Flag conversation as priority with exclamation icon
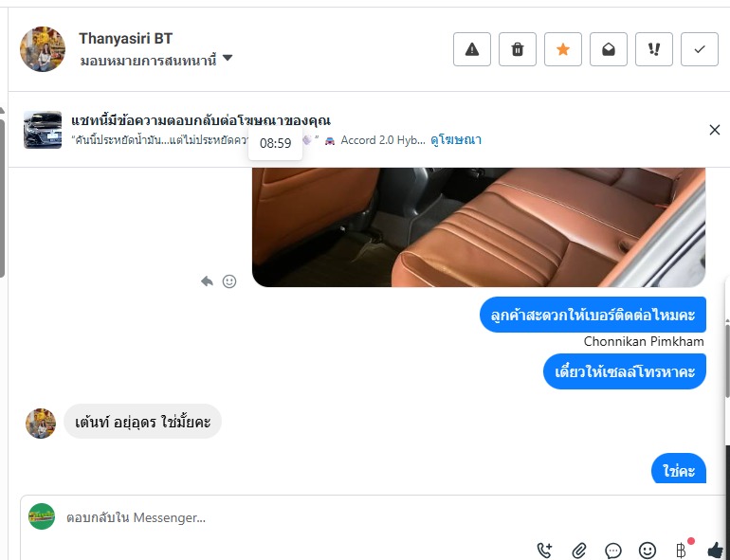Viewport: 730px width, 560px height. pyautogui.click(x=654, y=49)
